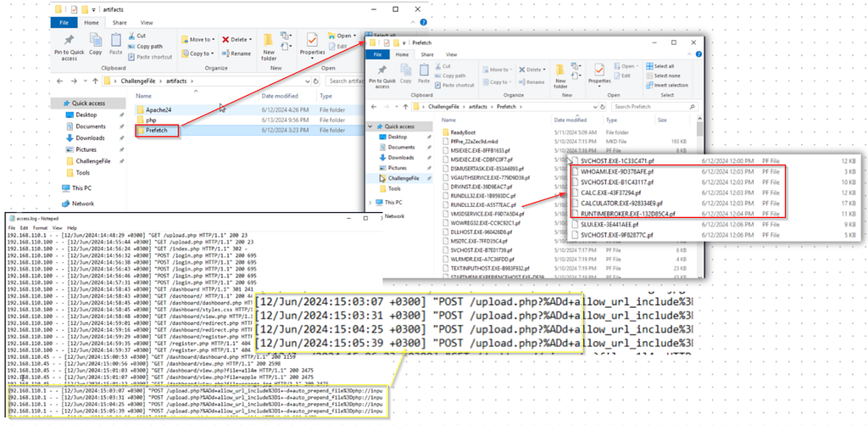
Task: Go back using artifacts window back arrow
Action: (60, 81)
